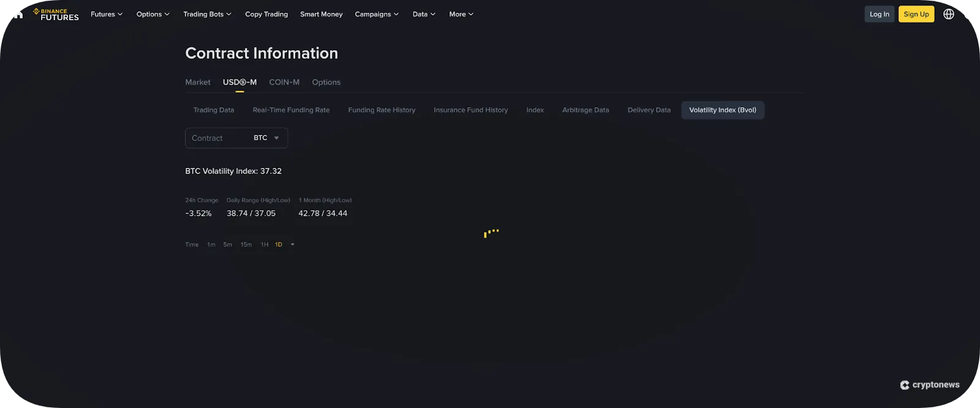Switch to the Market tab
The image size is (980, 408).
click(x=198, y=82)
